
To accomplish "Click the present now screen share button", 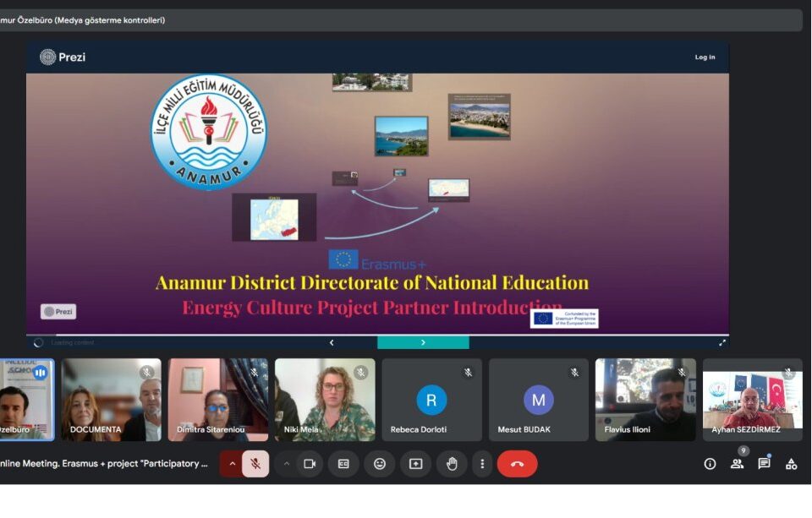I will pos(416,464).
